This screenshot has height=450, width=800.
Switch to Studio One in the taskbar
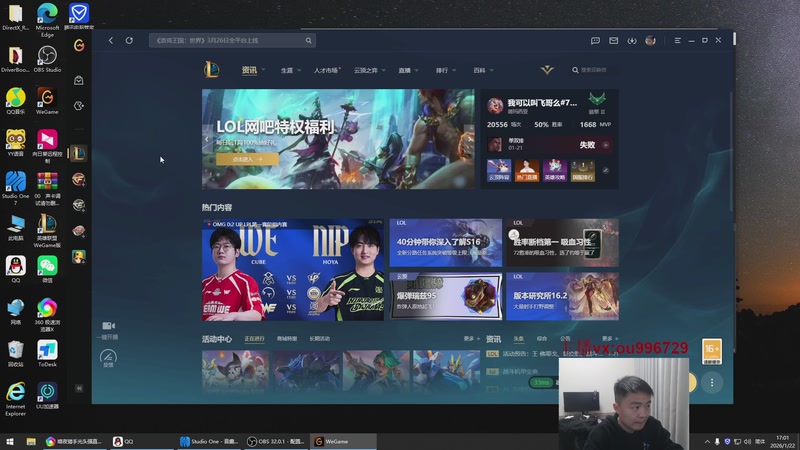pyautogui.click(x=209, y=442)
